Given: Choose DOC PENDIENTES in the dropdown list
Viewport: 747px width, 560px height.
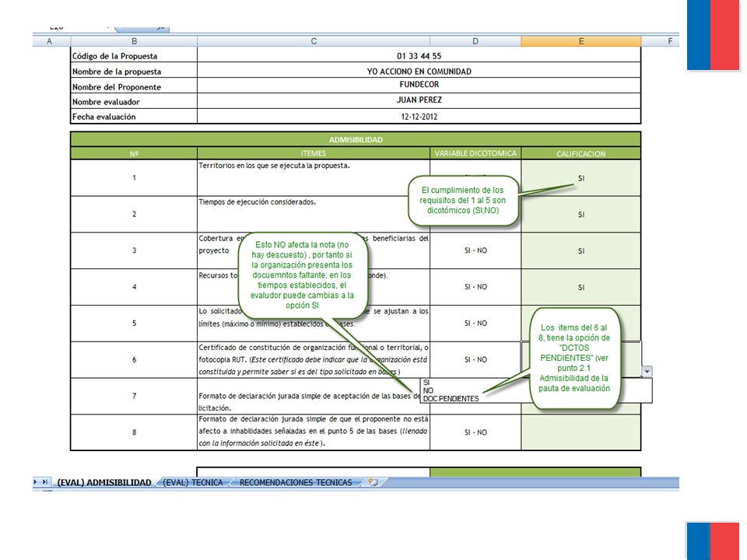Looking at the screenshot, I should pos(536,398).
